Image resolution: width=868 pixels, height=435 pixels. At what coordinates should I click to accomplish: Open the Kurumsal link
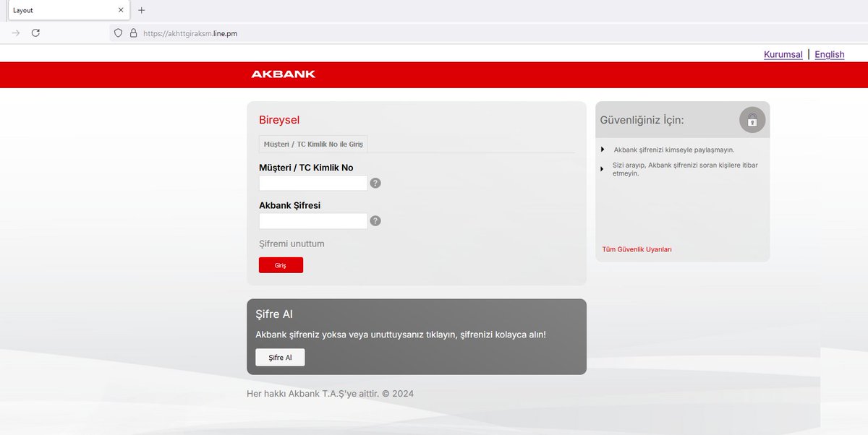tap(783, 54)
